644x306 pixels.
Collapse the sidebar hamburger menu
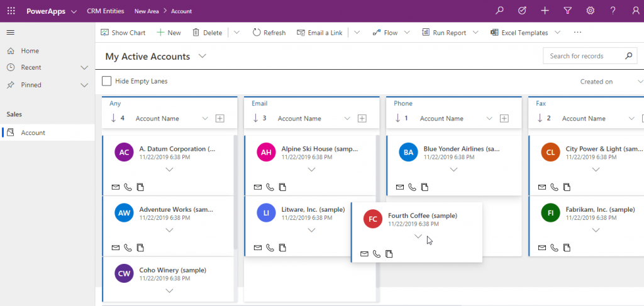[x=11, y=33]
